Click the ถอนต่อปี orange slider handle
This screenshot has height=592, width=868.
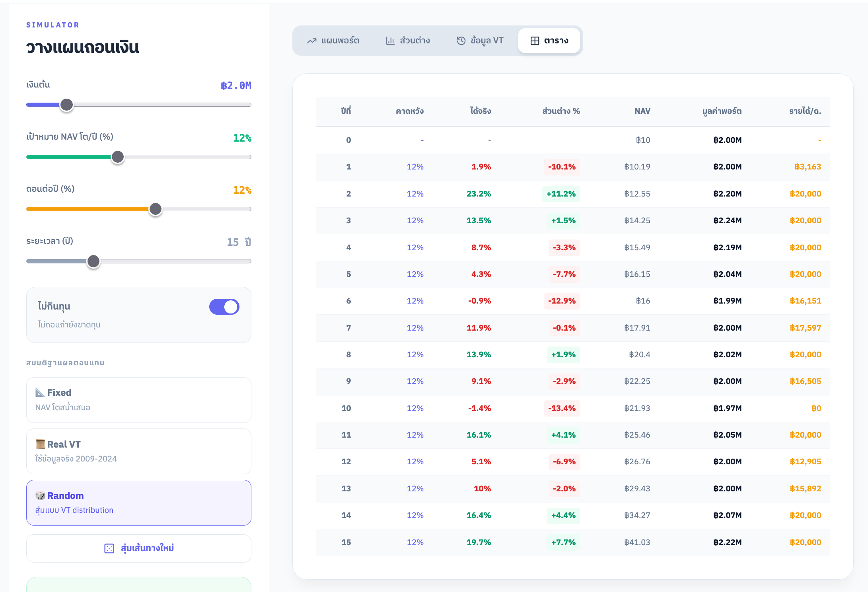tap(155, 209)
